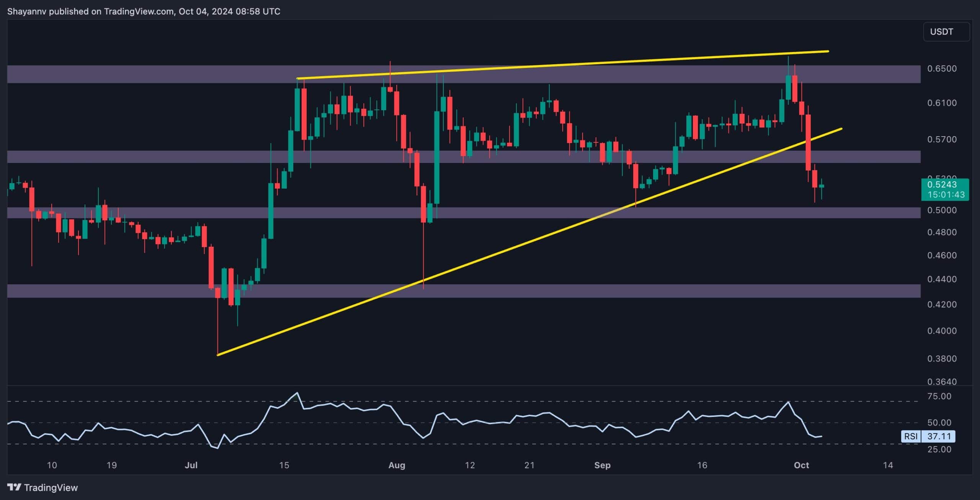The image size is (980, 500).
Task: Click the 0.4000 price axis label
Action: pos(942,331)
